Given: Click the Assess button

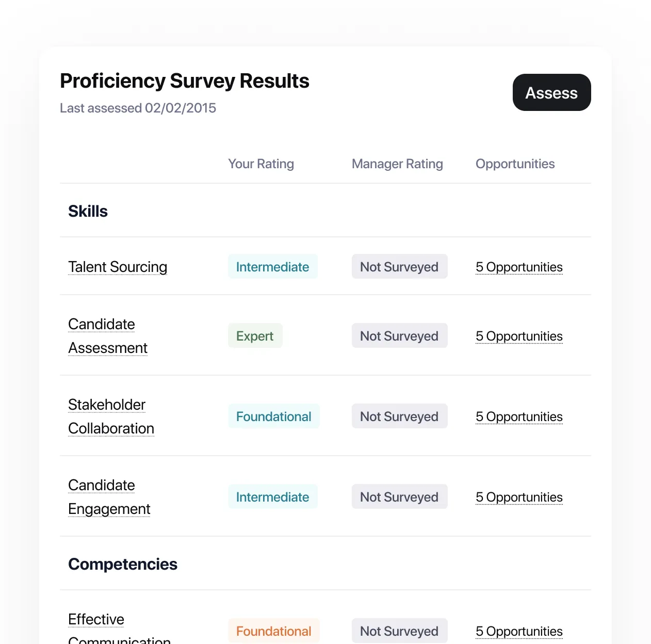Looking at the screenshot, I should coord(551,92).
